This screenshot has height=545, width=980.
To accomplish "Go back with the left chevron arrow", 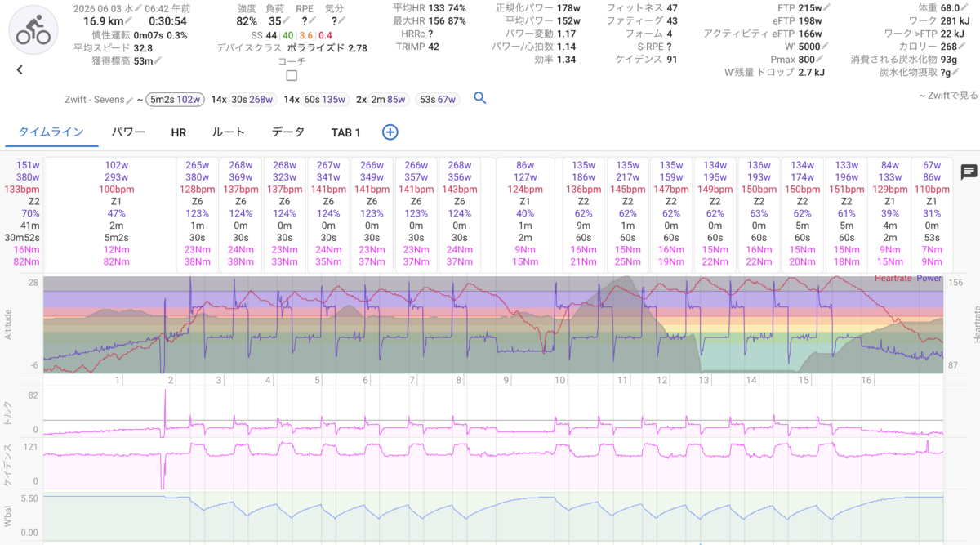I will tap(20, 70).
